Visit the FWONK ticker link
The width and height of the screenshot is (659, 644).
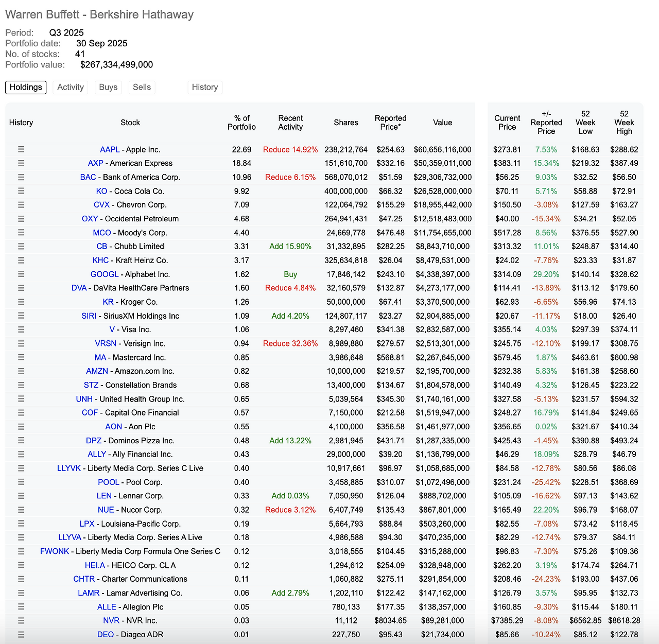[55, 551]
